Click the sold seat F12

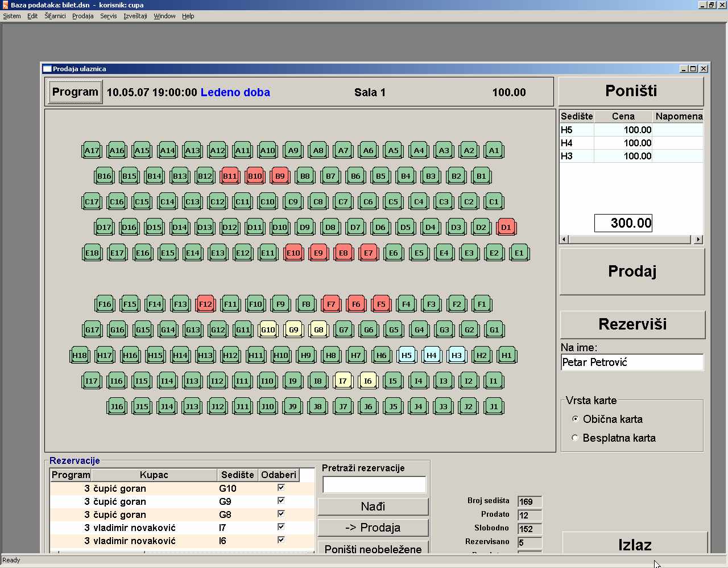[x=205, y=304]
